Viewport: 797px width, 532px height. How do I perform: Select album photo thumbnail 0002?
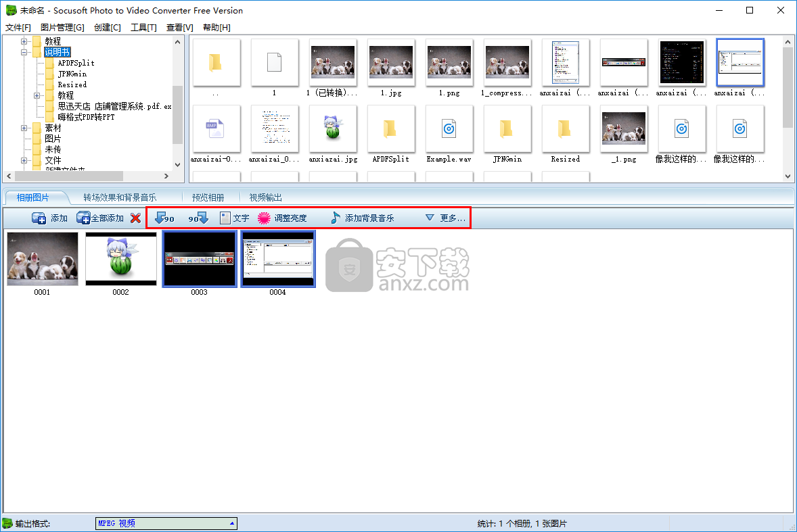point(120,260)
